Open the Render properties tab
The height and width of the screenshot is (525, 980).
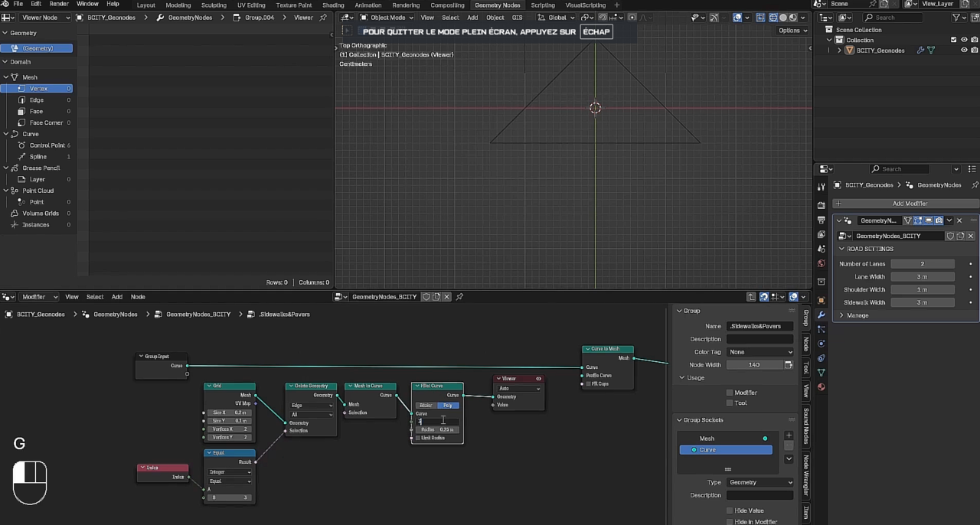(x=822, y=206)
